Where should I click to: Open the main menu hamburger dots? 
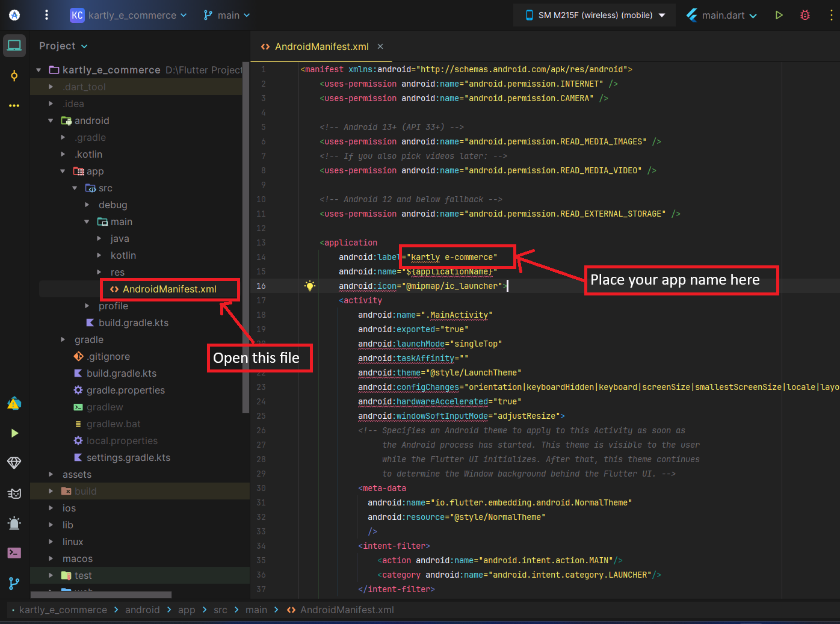[46, 15]
